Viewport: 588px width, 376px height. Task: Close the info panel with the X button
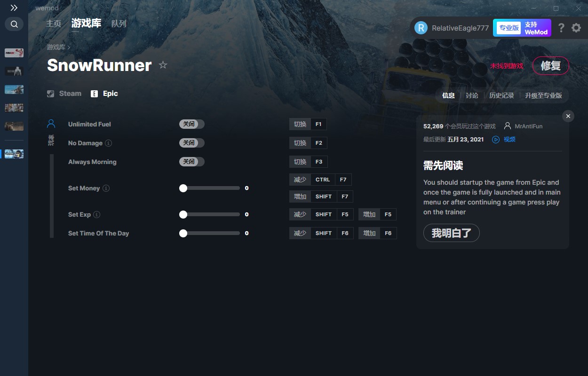568,116
